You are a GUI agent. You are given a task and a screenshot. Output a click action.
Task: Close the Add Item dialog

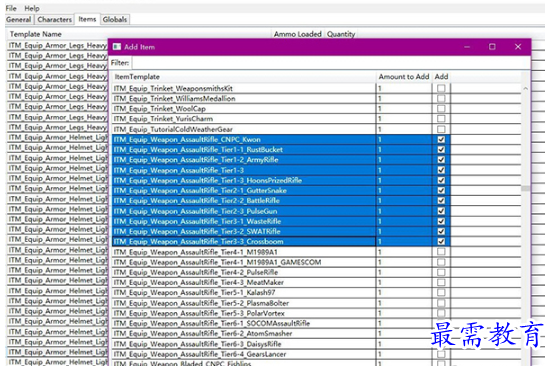pyautogui.click(x=518, y=47)
